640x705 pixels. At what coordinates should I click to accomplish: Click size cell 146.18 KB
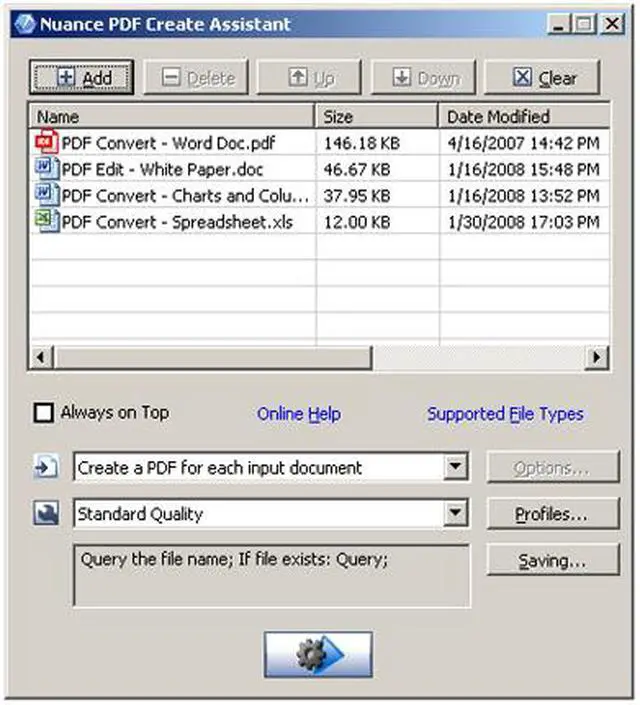(x=362, y=143)
